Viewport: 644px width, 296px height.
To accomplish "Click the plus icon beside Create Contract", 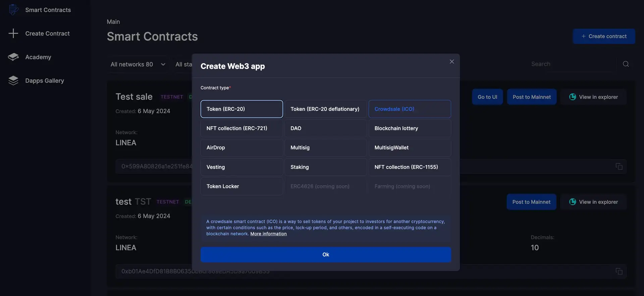I will click(13, 33).
